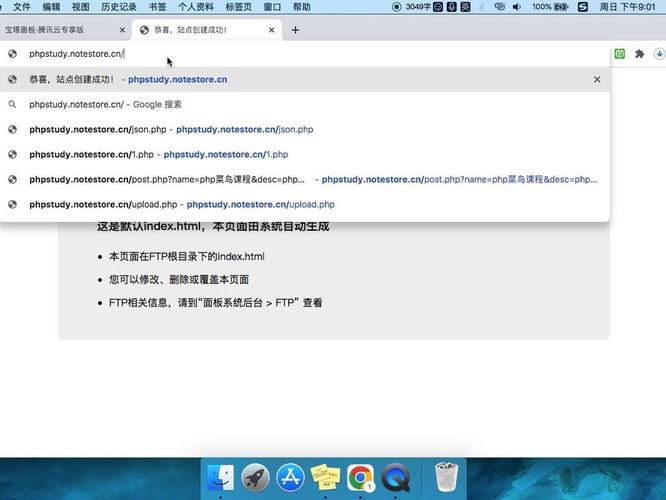Click the download arrow icon in toolbar

659,54
